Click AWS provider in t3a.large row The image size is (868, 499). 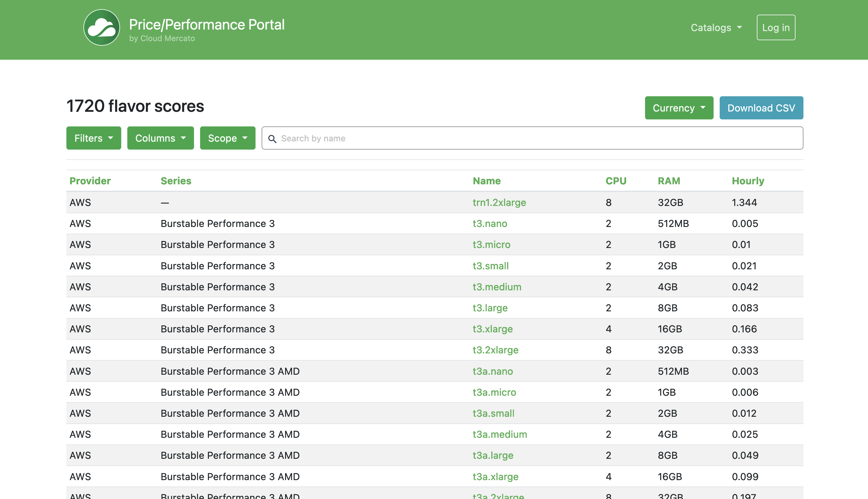pos(80,455)
